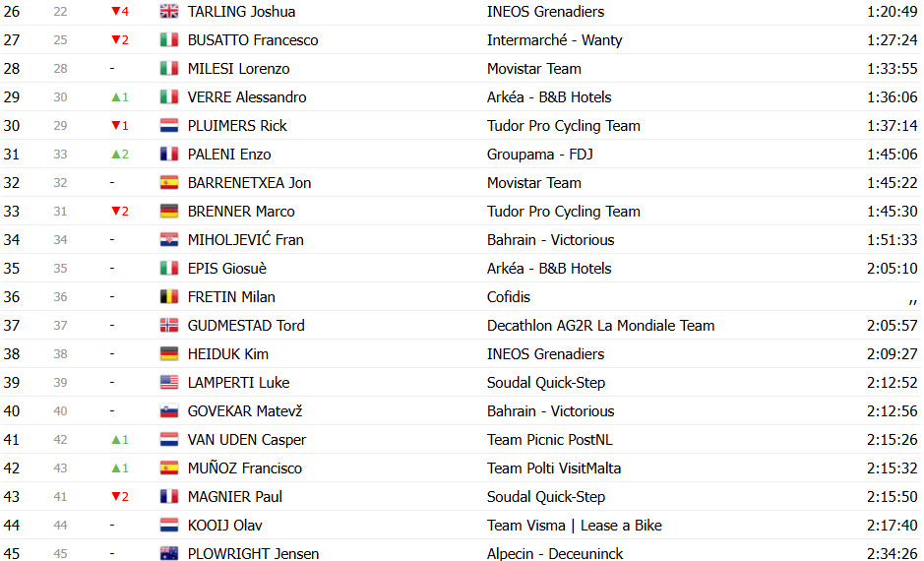
Task: Click the green up arrow in PALENI's row
Action: [x=115, y=155]
